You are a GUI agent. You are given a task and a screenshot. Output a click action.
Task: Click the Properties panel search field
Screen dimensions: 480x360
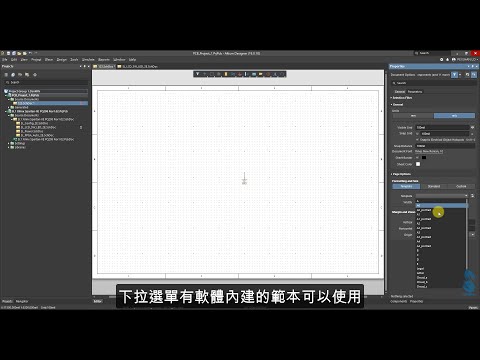pyautogui.click(x=433, y=83)
